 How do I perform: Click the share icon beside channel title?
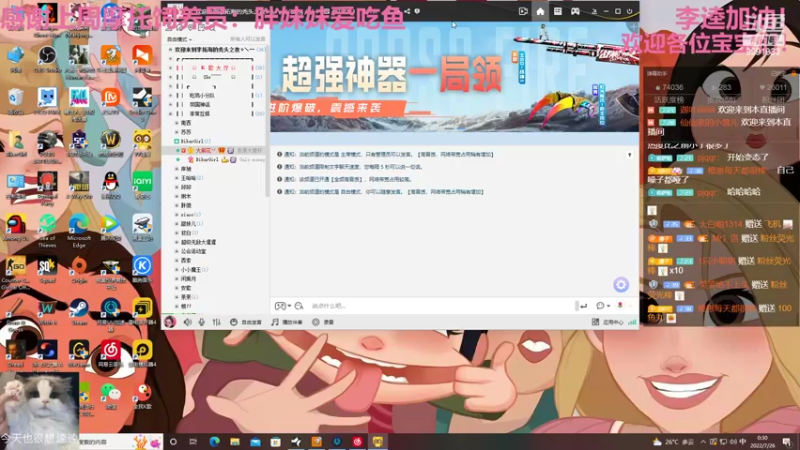[407, 11]
